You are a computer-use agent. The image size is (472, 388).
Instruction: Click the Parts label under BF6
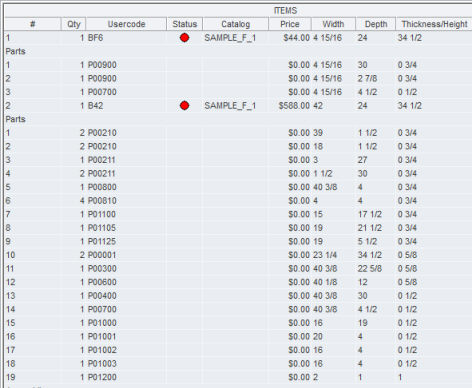tap(15, 51)
